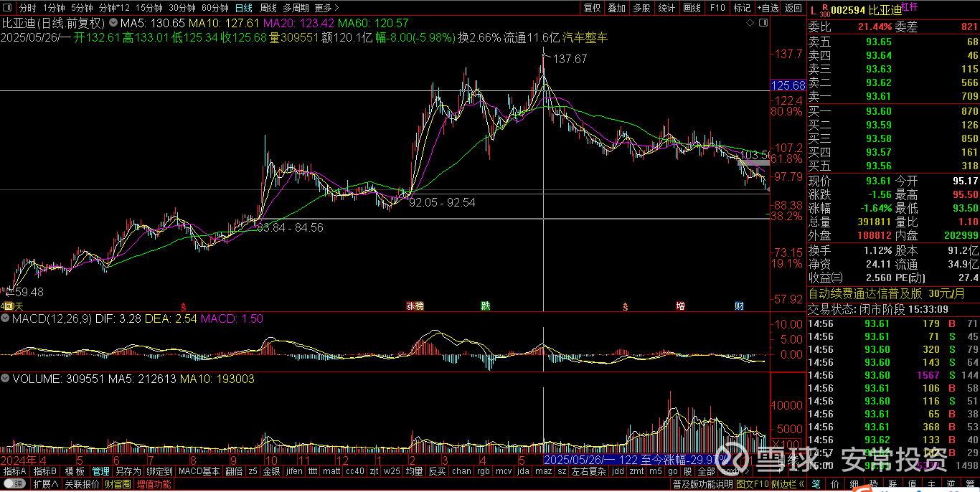Click the 画线 drawing tools button
The width and height of the screenshot is (980, 492).
coord(692,8)
